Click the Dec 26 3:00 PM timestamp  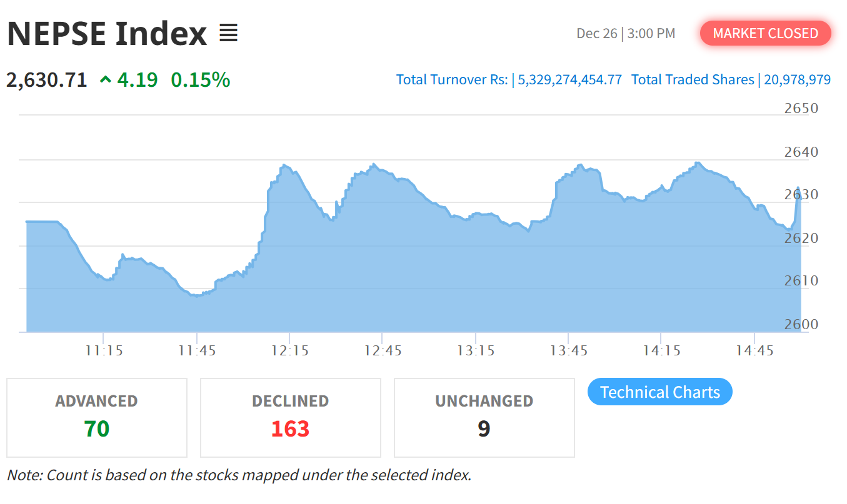[x=626, y=34]
